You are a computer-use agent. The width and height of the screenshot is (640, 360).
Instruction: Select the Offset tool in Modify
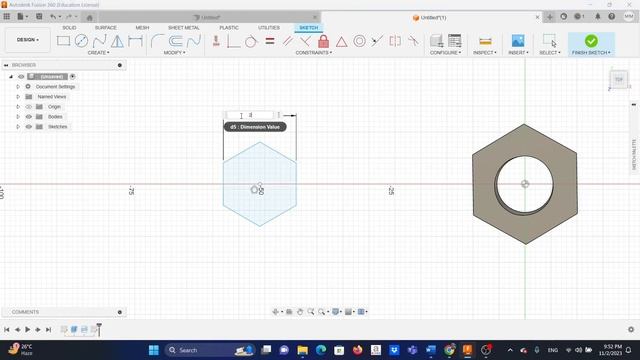coord(176,41)
